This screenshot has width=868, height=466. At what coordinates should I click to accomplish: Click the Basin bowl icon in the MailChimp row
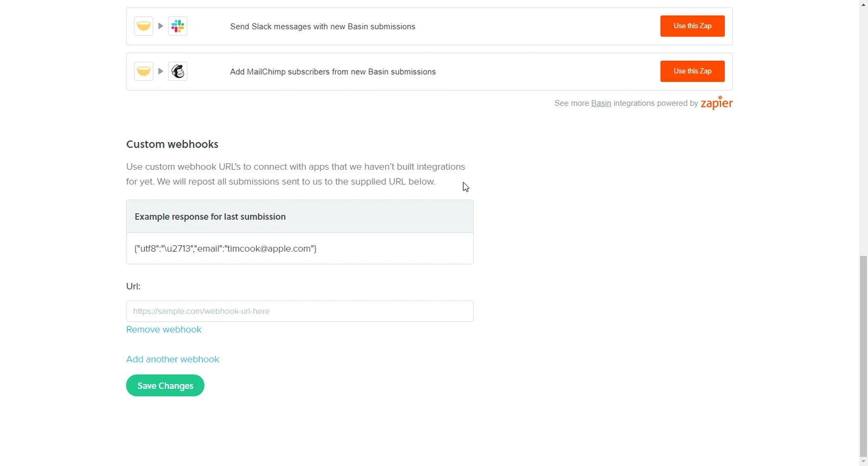[144, 71]
